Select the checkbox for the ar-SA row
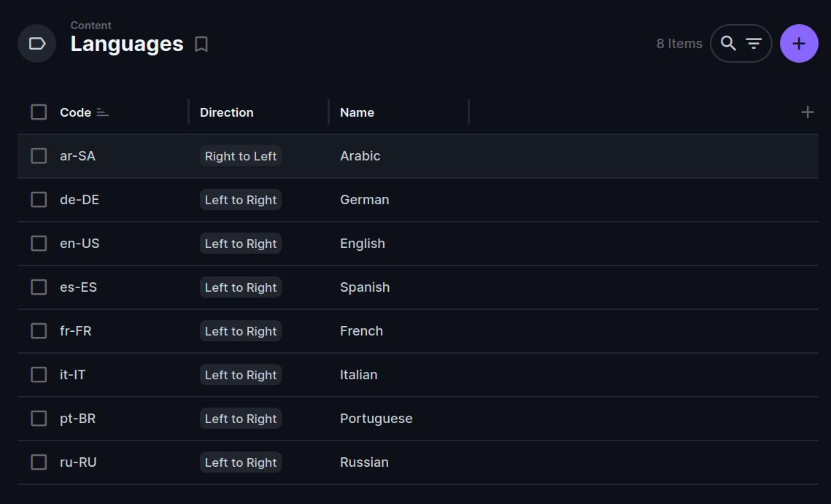The image size is (831, 504). click(39, 155)
